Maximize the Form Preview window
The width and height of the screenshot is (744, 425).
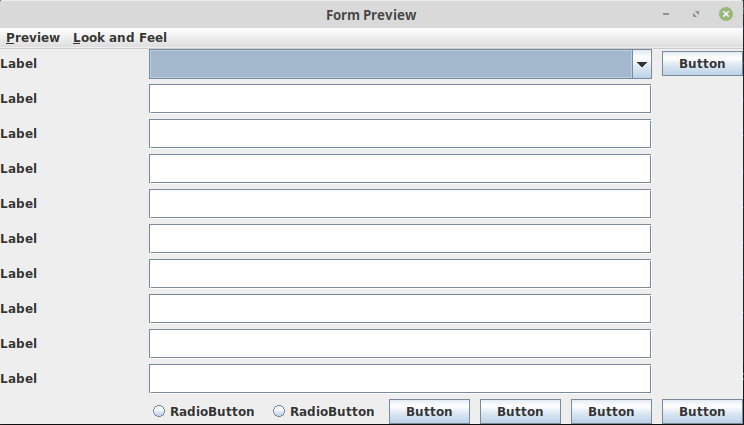696,14
